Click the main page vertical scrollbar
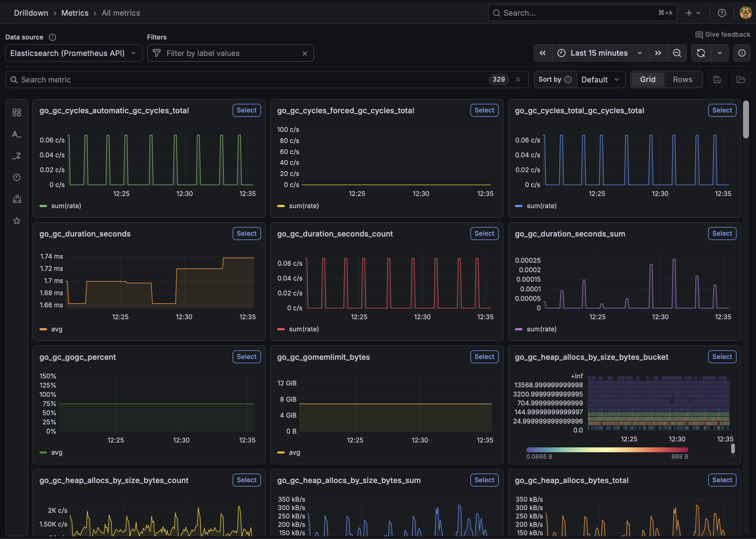The height and width of the screenshot is (539, 756). pyautogui.click(x=746, y=119)
